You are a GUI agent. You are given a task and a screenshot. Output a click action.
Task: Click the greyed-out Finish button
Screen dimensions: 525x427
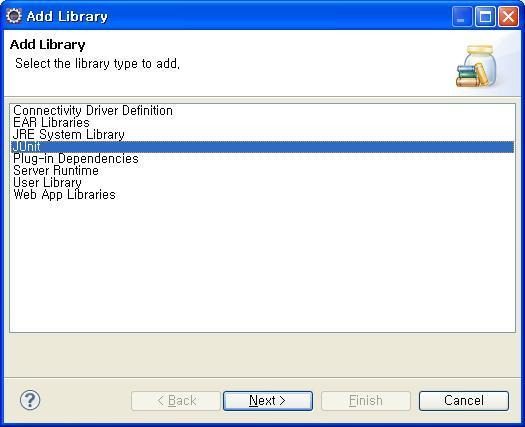click(x=366, y=401)
